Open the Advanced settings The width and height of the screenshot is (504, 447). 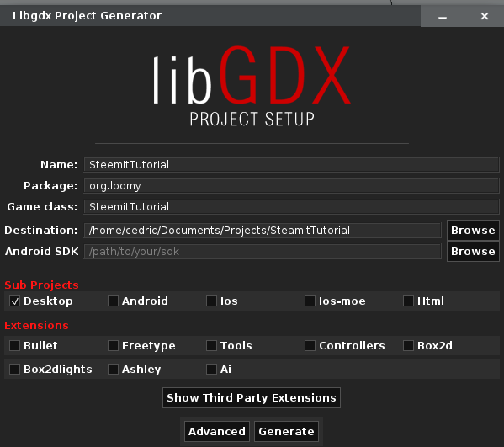(217, 431)
